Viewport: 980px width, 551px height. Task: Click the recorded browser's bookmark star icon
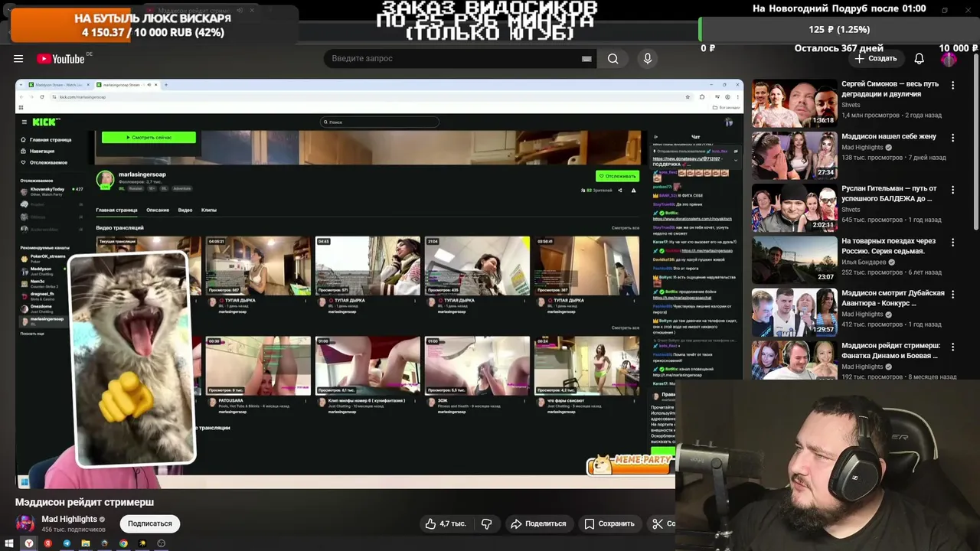pyautogui.click(x=688, y=97)
